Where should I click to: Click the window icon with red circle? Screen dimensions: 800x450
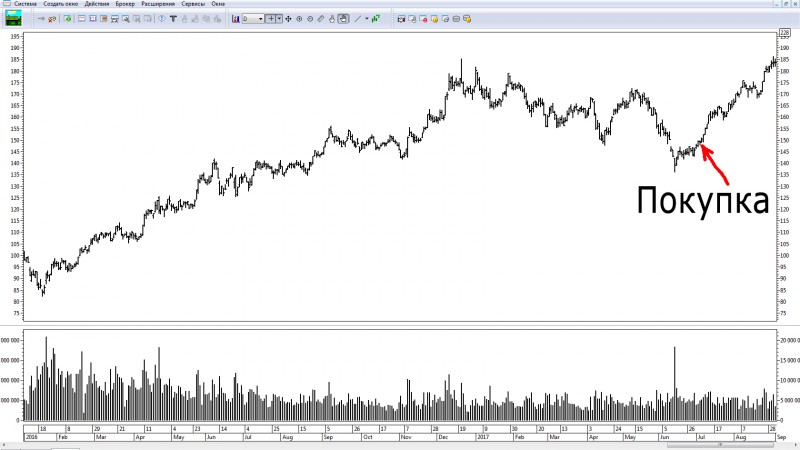[423, 19]
